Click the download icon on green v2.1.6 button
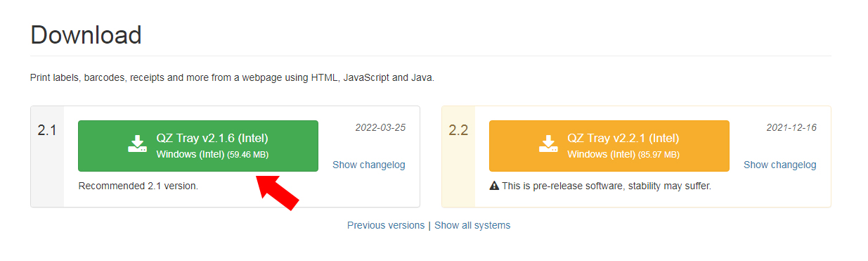Viewport: 868px width, 261px height. (x=138, y=144)
